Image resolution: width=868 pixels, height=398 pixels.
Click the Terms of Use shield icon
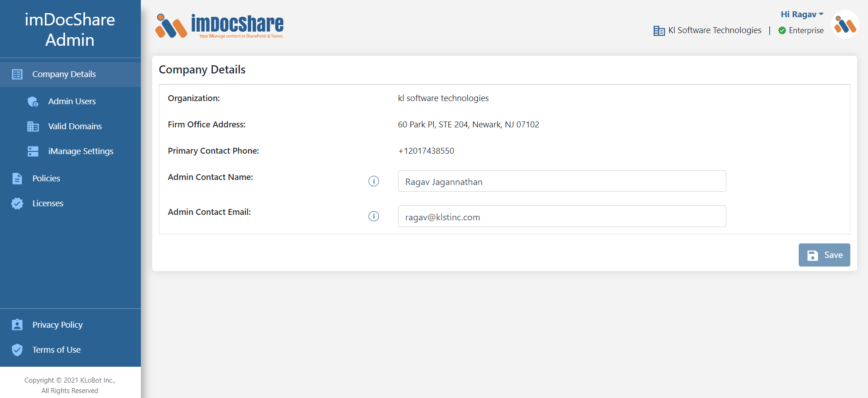point(17,349)
